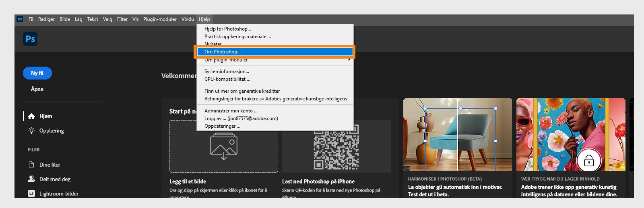The image size is (644, 208).
Task: Click the dashed image drop zone
Action: (224, 147)
